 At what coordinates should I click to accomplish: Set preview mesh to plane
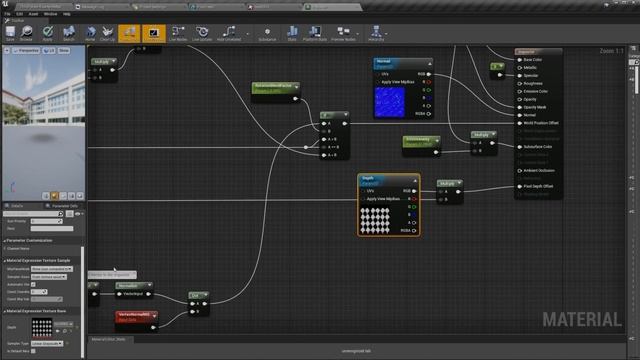coord(63,196)
